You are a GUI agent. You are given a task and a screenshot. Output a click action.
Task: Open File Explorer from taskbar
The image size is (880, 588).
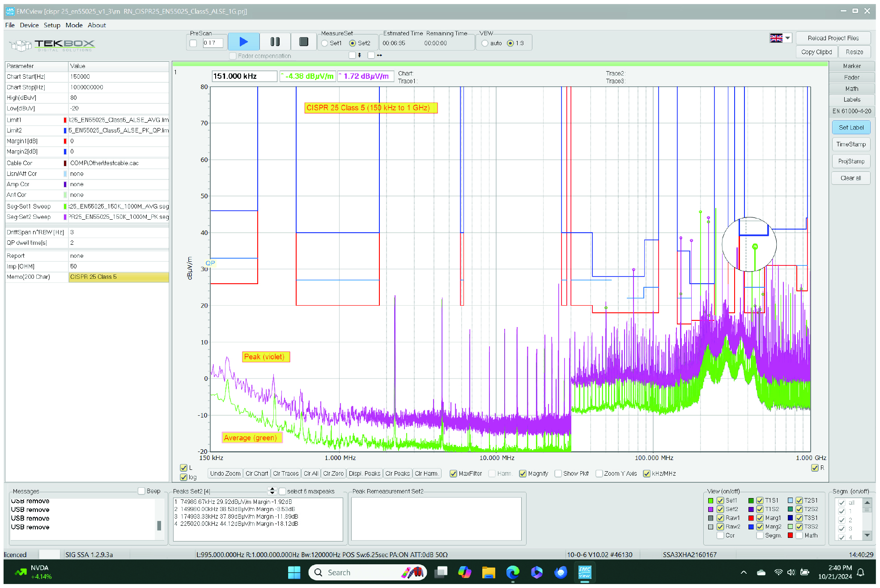(x=489, y=572)
